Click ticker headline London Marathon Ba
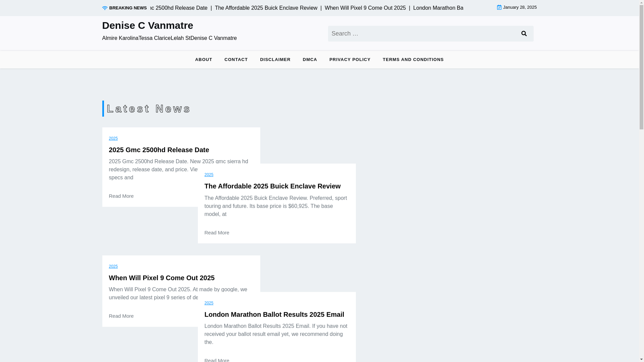Screen dimensions: 644x362 click(x=438, y=8)
